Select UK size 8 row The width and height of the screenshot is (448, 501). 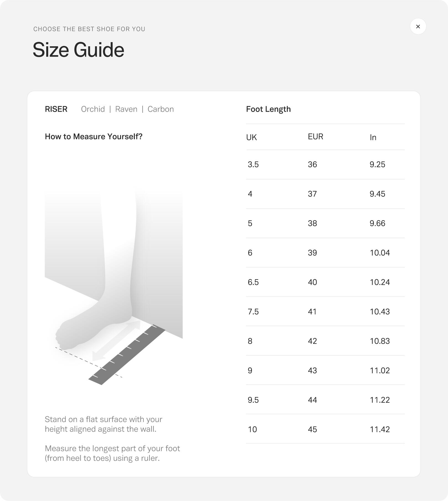325,341
